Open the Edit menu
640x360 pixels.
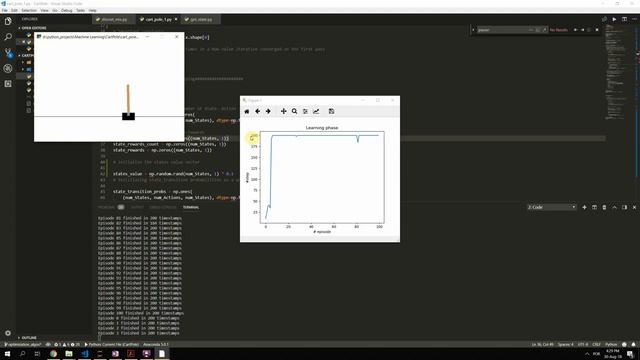(x=14, y=10)
